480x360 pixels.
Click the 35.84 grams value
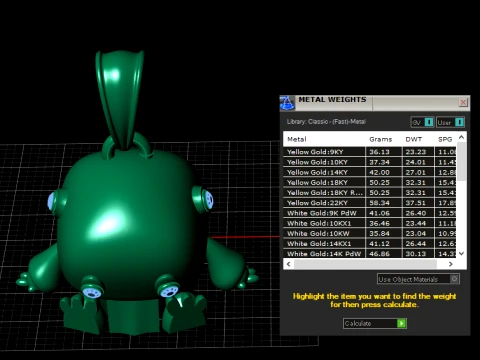pyautogui.click(x=379, y=233)
